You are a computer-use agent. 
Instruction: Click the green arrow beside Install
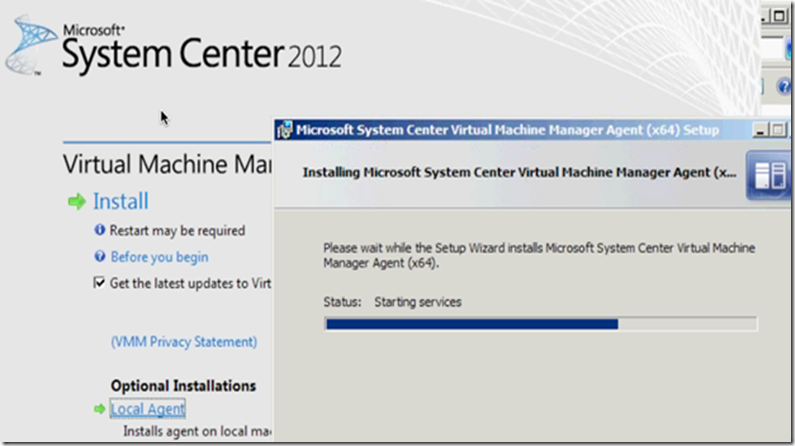[x=76, y=202]
